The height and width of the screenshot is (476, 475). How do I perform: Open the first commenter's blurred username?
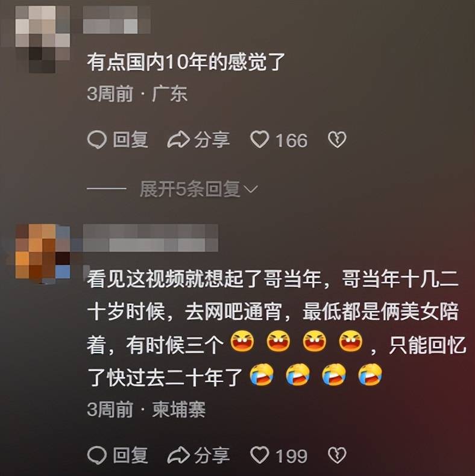(117, 20)
